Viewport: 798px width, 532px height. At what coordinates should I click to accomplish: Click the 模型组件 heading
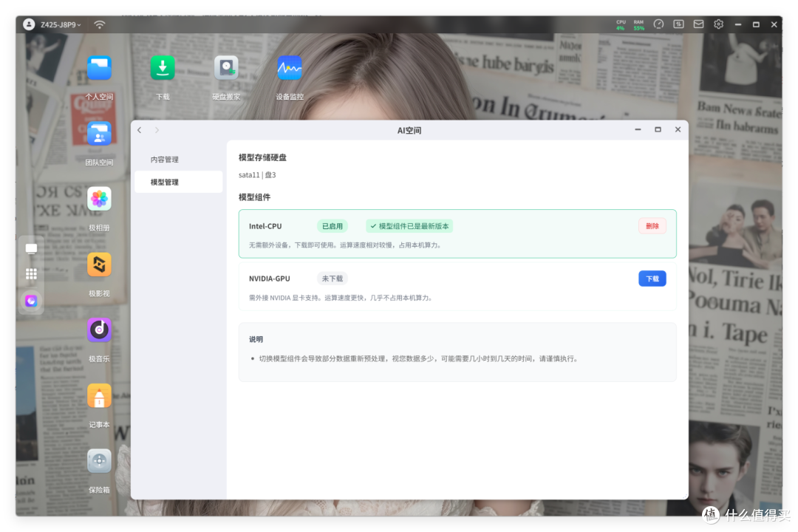coord(254,197)
